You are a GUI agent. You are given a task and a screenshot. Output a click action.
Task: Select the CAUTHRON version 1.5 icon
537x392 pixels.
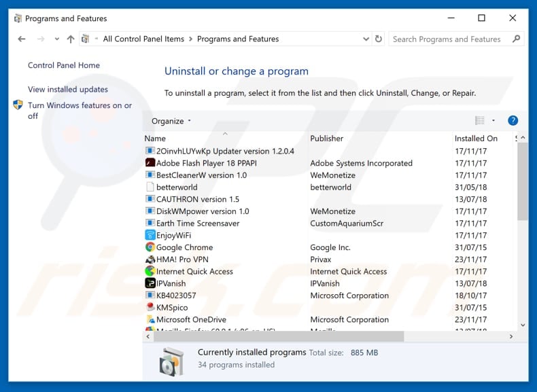pos(150,198)
